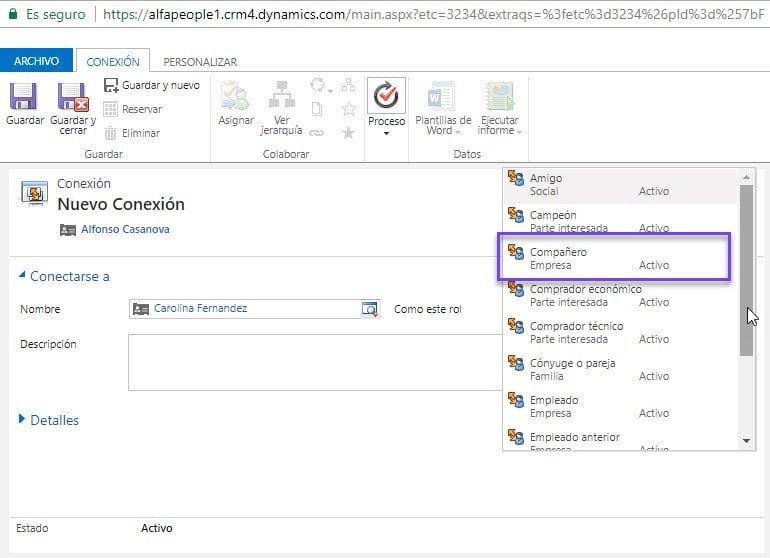Image resolution: width=770 pixels, height=558 pixels.
Task: Click the Guardar floppy disk icon
Action: [23, 96]
